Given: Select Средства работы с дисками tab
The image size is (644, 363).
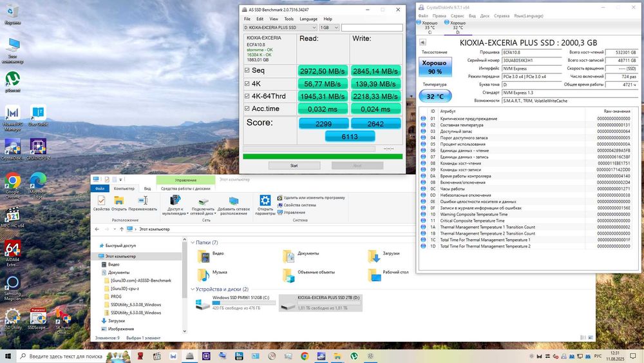Looking at the screenshot, I should [x=185, y=188].
